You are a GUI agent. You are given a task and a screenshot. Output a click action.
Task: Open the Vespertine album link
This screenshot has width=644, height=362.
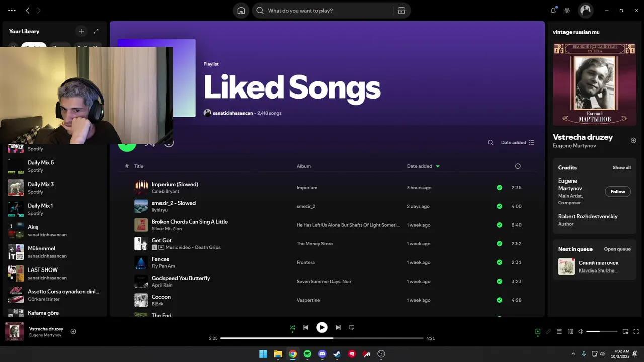(308, 300)
